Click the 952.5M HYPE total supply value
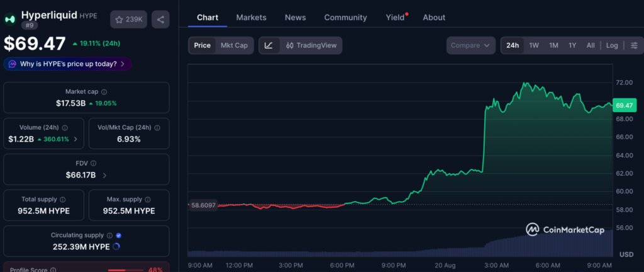Screen dimensions: 644x272 (x=43, y=211)
